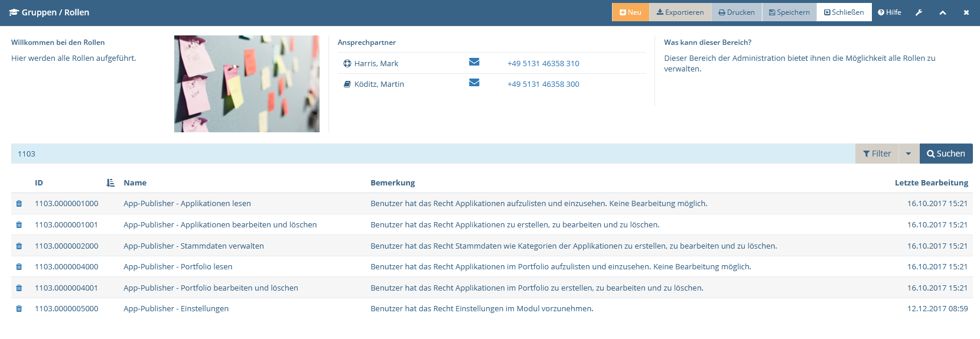Screen dimensions: 980x339
Task: Open the Hilfe help menu
Action: 890,12
